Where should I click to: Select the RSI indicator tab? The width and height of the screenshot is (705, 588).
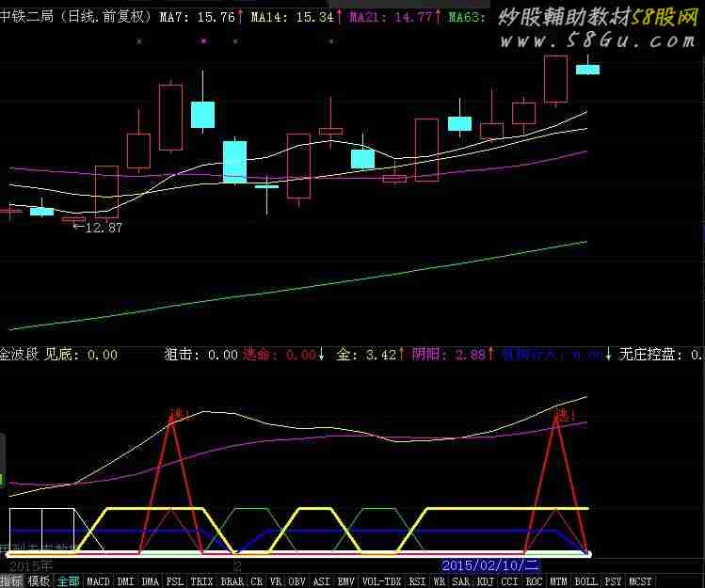click(417, 581)
